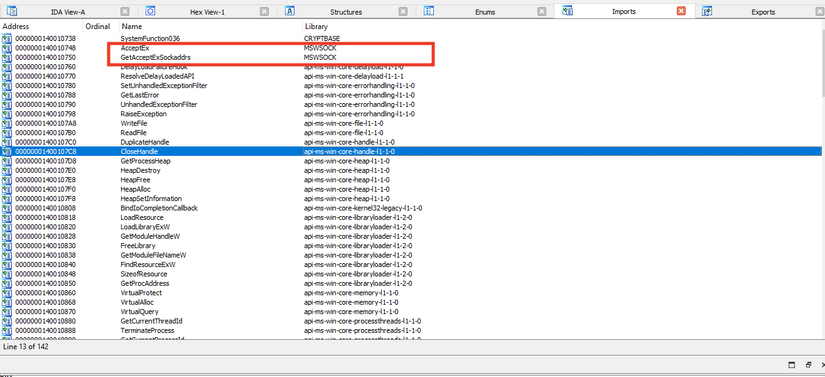Click address 0000000140010738
Viewport: 825px width, 377px height.
point(45,38)
